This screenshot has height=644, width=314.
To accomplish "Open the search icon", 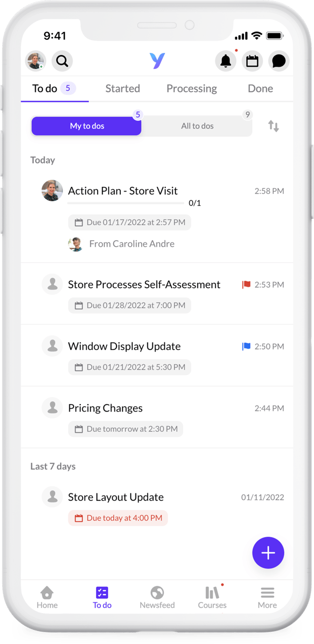I will point(62,61).
